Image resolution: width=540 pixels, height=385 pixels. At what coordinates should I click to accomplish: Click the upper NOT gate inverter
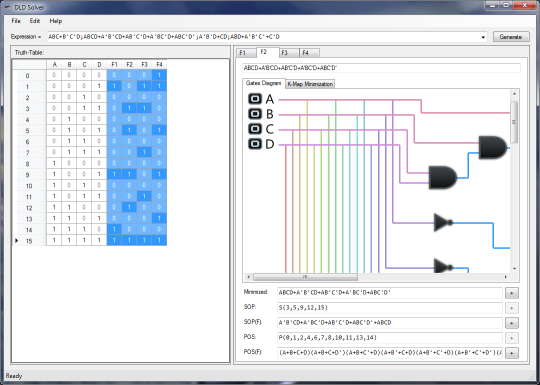click(x=443, y=222)
